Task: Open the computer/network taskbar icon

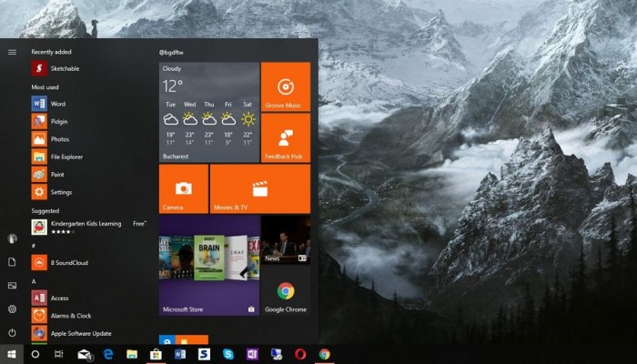Action: point(277,354)
